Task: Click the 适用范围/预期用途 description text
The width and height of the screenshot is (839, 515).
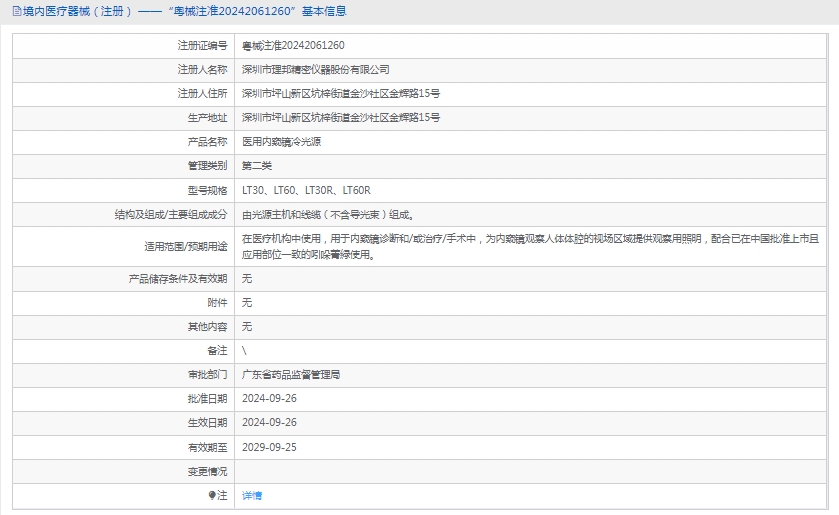Action: (530, 246)
